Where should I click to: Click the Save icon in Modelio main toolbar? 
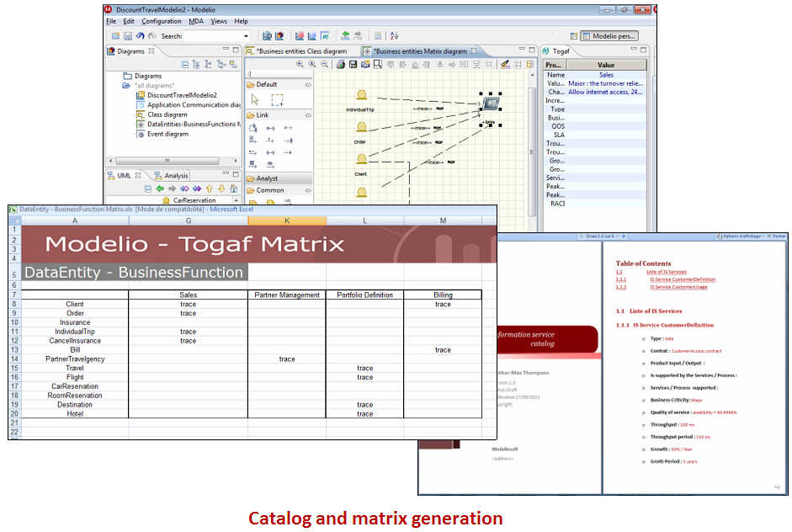click(x=128, y=36)
